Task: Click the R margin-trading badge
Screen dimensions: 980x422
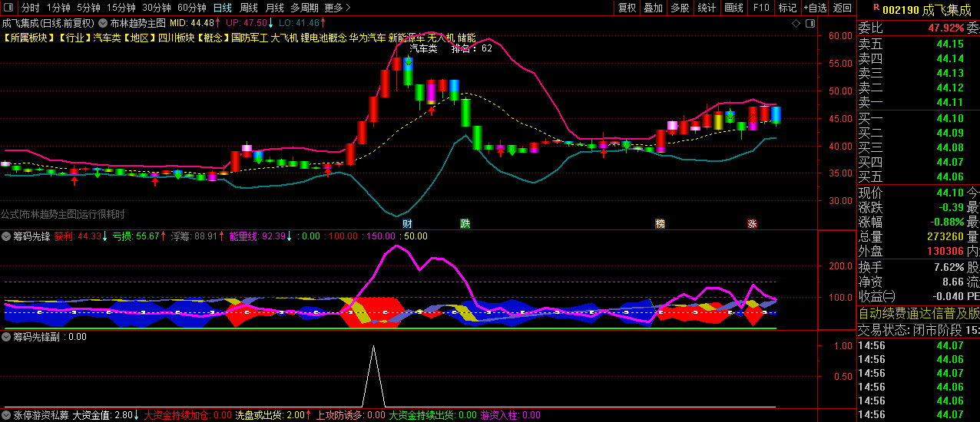Action: pos(876,8)
